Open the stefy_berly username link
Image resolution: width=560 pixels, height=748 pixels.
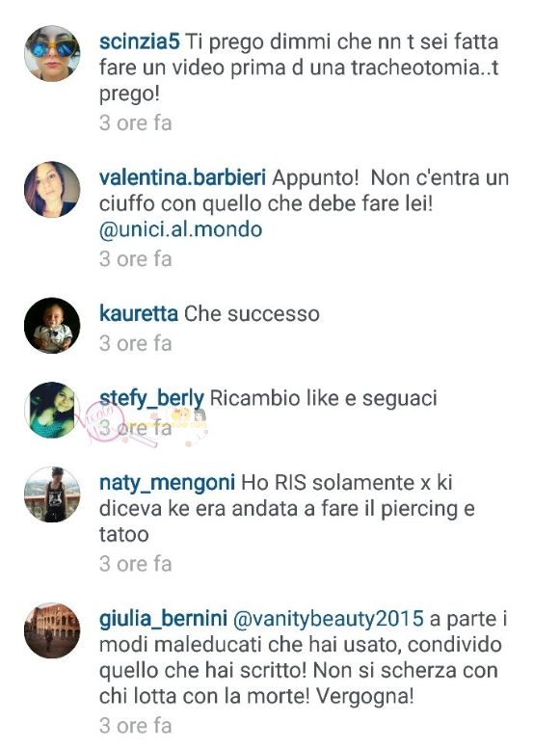pos(151,398)
